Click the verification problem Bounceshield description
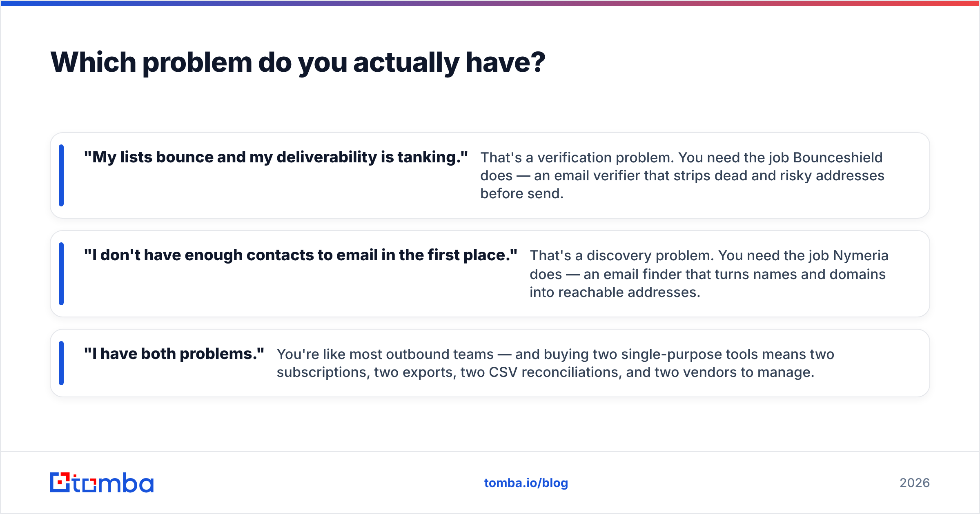 pyautogui.click(x=682, y=175)
